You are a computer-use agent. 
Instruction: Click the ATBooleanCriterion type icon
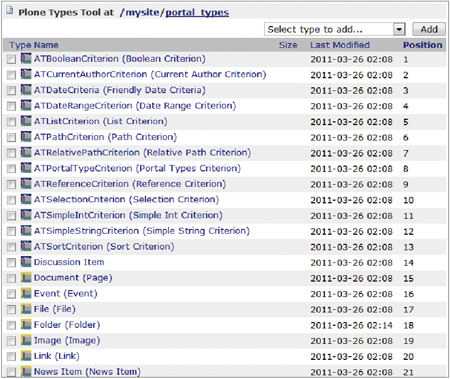pos(26,59)
